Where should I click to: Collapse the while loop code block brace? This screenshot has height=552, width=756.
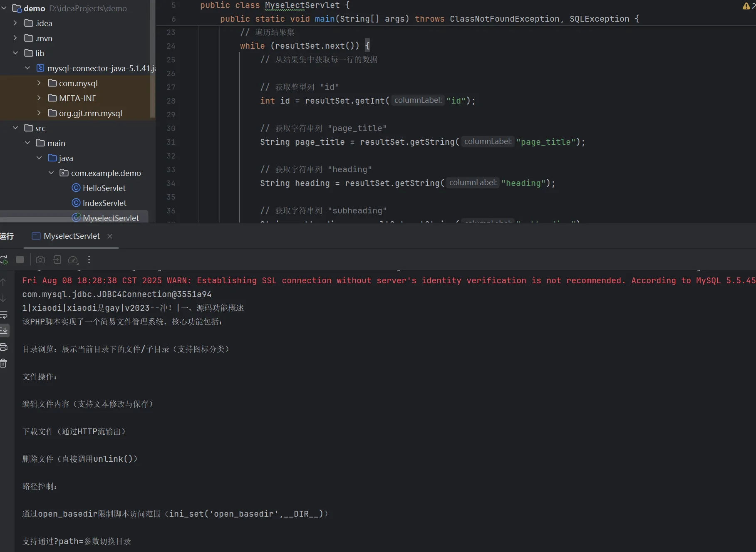(x=367, y=45)
